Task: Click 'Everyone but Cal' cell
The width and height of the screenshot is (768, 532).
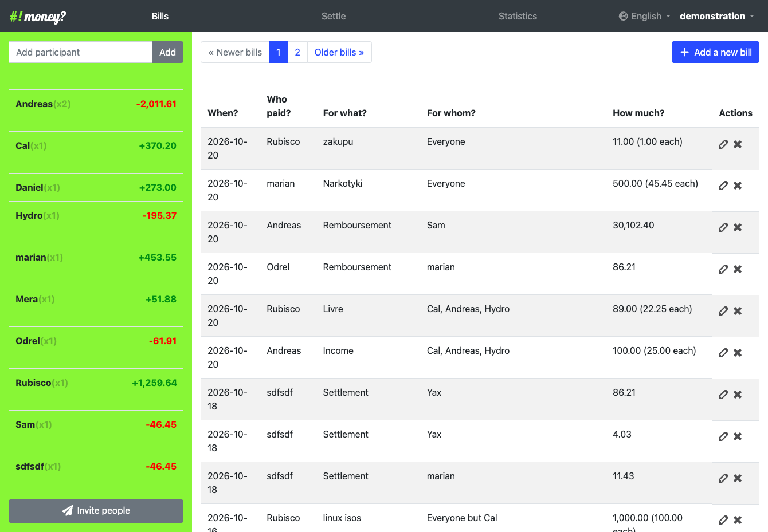Action: pyautogui.click(x=462, y=518)
